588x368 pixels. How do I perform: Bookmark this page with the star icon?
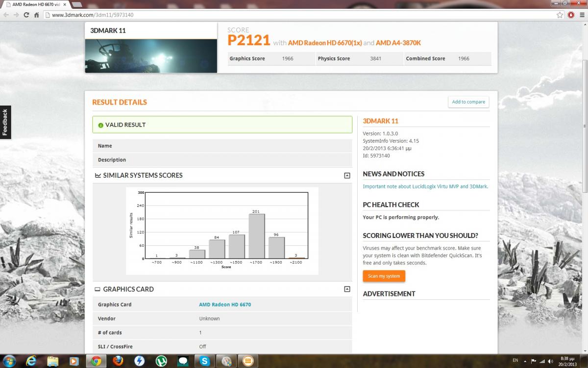[x=560, y=15]
